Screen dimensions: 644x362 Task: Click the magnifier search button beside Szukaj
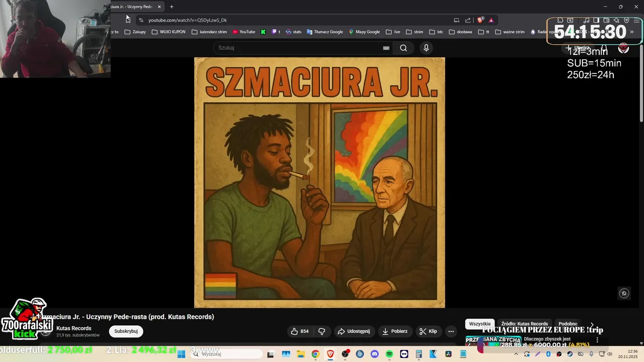[x=404, y=48]
